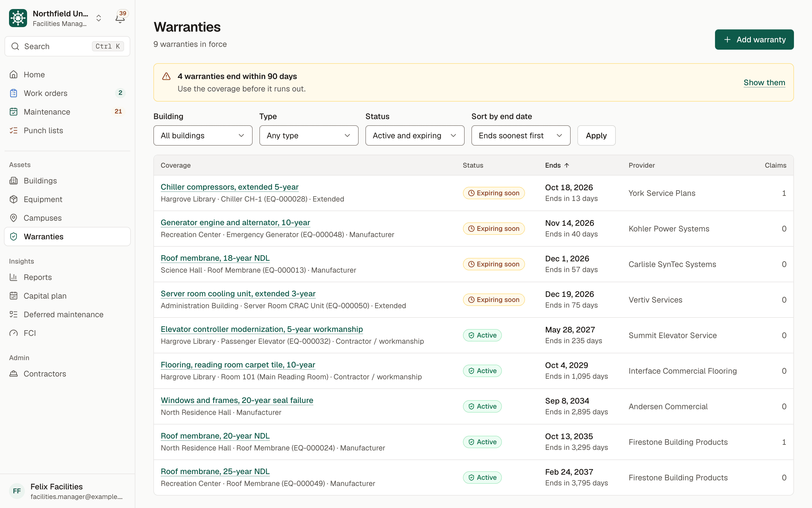Open Generator engine and alternator, 10-year

tap(235, 222)
